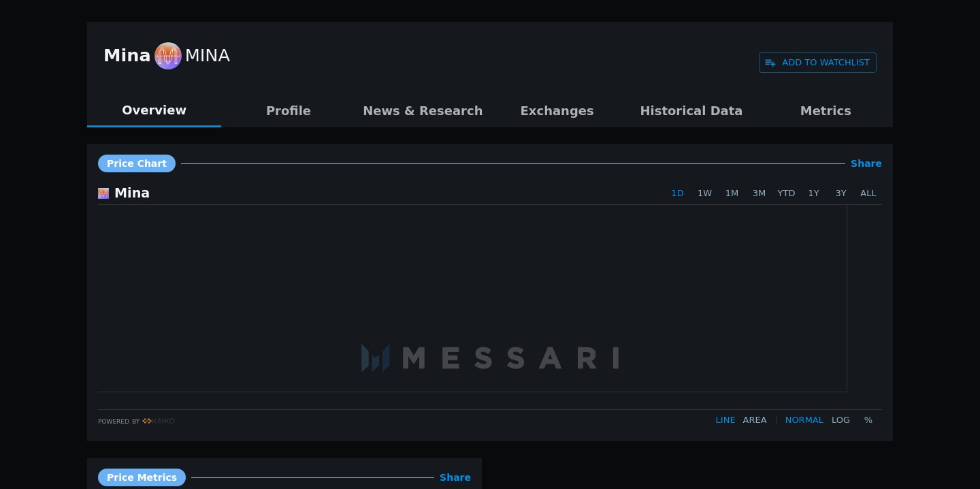The height and width of the screenshot is (489, 980).
Task: Select the 1W time range
Action: [x=704, y=193]
